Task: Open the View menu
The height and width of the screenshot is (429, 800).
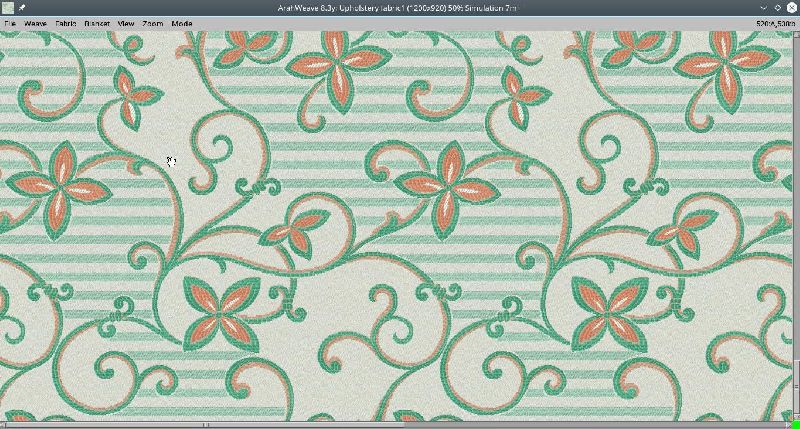Action: (x=126, y=23)
